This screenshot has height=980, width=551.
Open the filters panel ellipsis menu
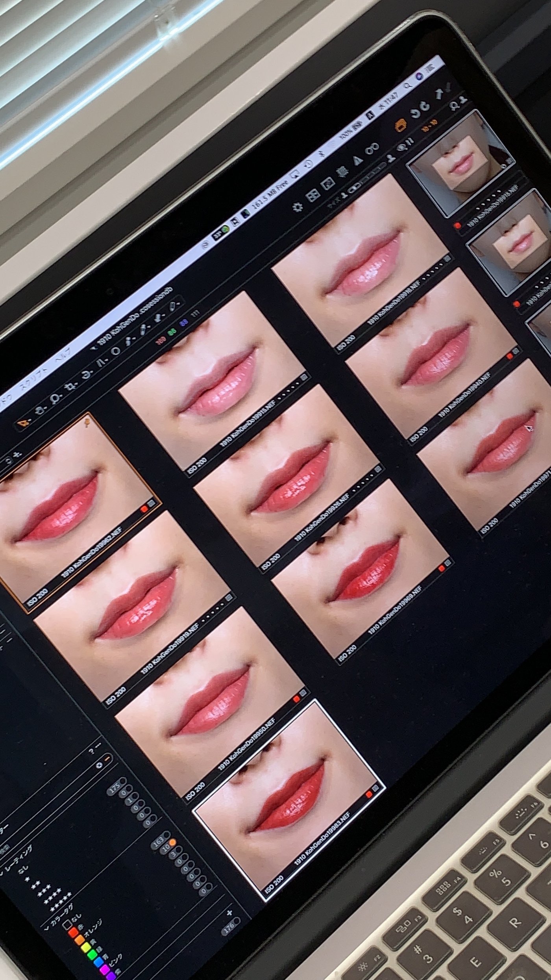[97, 746]
